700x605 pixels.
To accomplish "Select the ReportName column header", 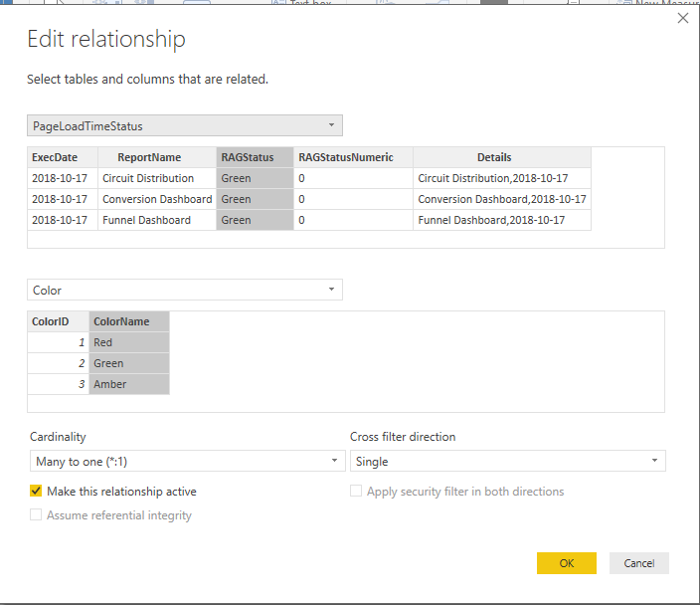I will click(x=157, y=157).
